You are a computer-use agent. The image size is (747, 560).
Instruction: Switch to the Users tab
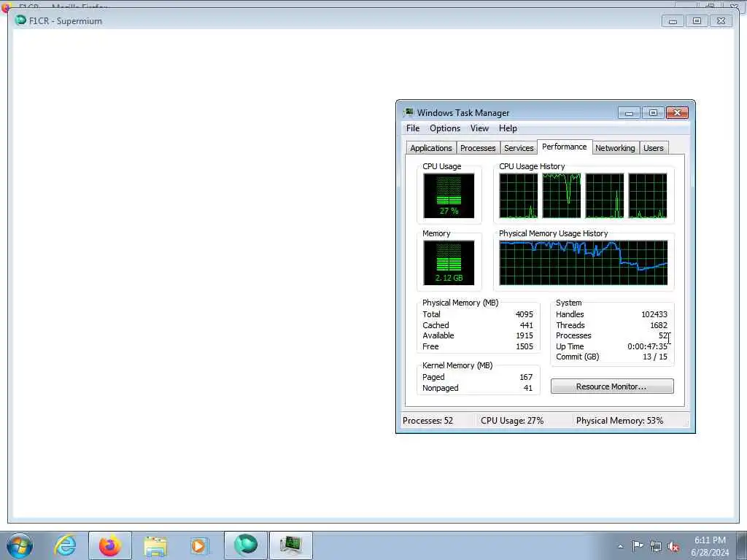pyautogui.click(x=653, y=148)
